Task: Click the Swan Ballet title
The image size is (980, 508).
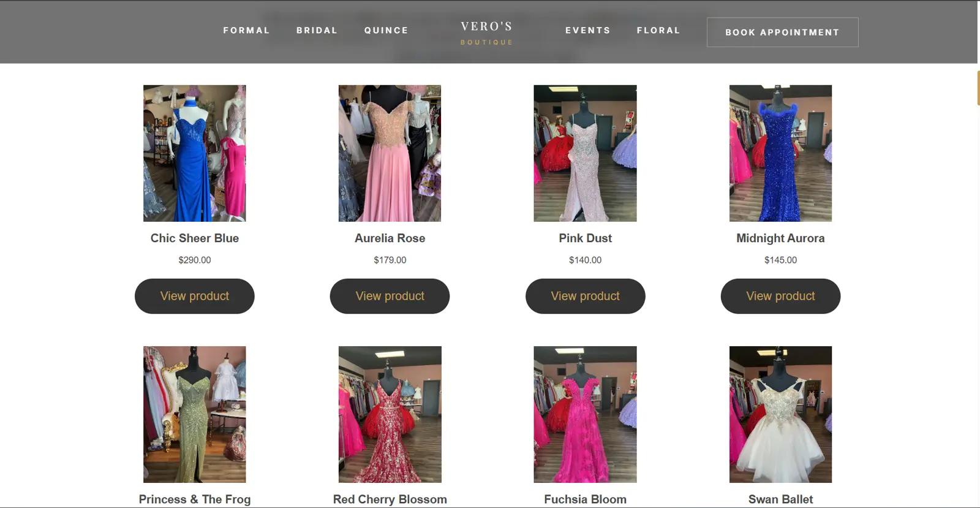Action: (x=780, y=499)
